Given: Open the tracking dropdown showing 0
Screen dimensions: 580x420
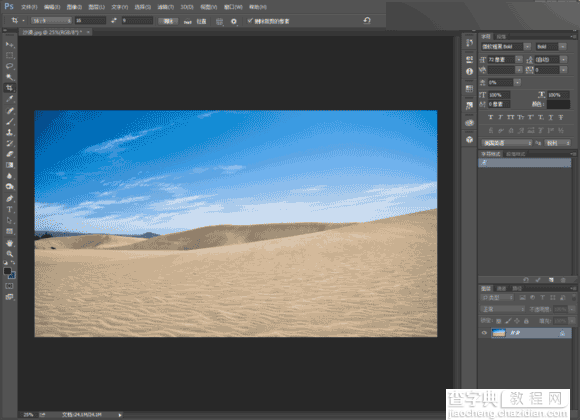Looking at the screenshot, I should tap(563, 70).
